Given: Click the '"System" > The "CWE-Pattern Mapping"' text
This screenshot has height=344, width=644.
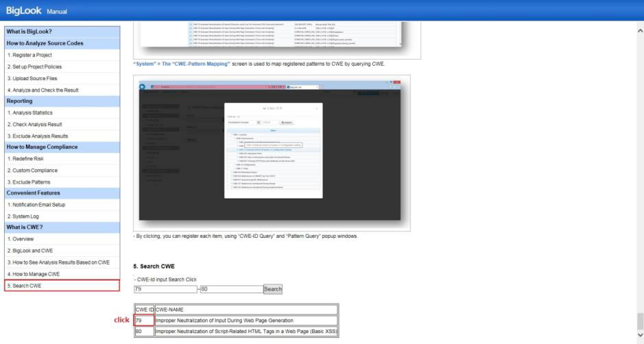Looking at the screenshot, I should tap(182, 64).
